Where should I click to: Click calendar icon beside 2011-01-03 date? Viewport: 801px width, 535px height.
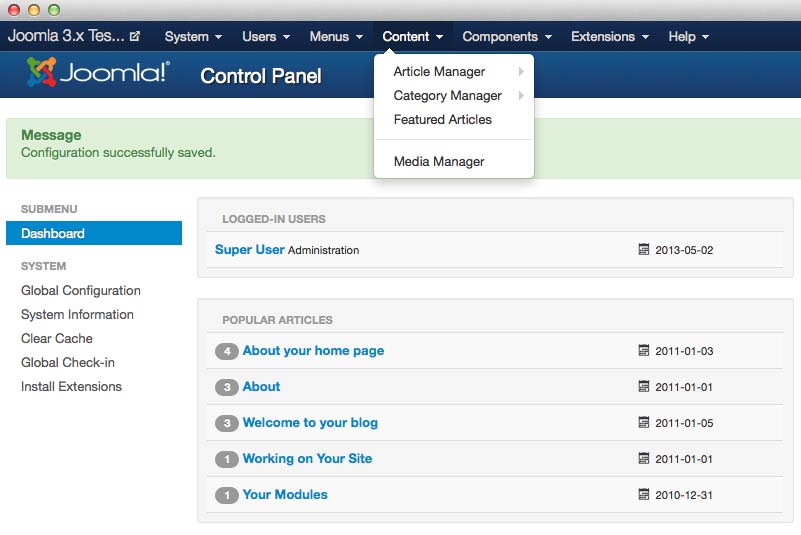(x=644, y=351)
